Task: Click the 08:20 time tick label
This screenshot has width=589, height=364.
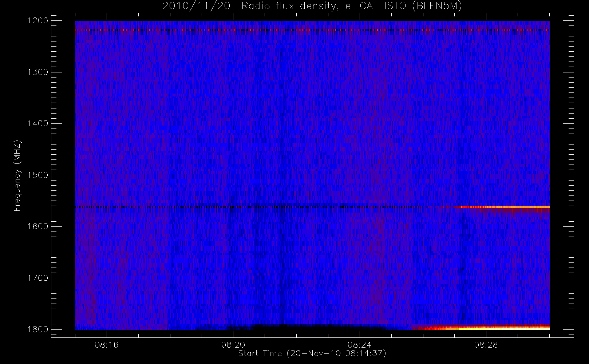Action: click(x=233, y=345)
